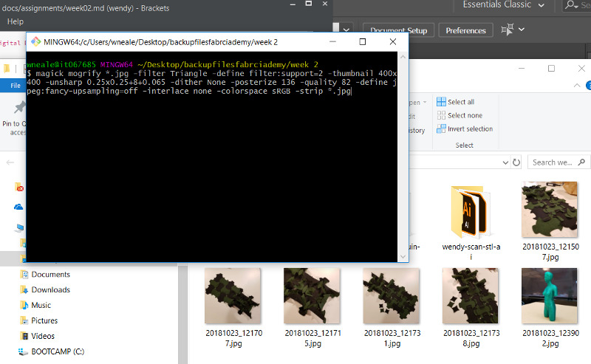This screenshot has height=364, width=591.
Task: Click Select none in File Explorer
Action: 460,115
